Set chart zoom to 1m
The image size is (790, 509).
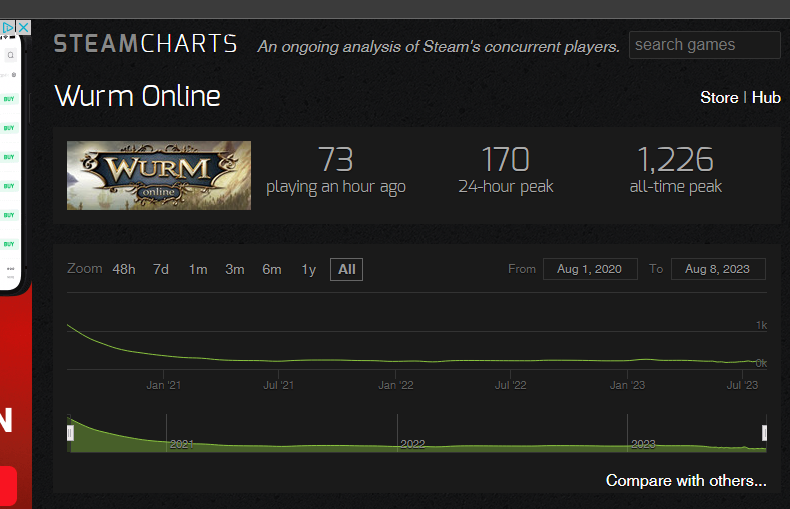198,270
